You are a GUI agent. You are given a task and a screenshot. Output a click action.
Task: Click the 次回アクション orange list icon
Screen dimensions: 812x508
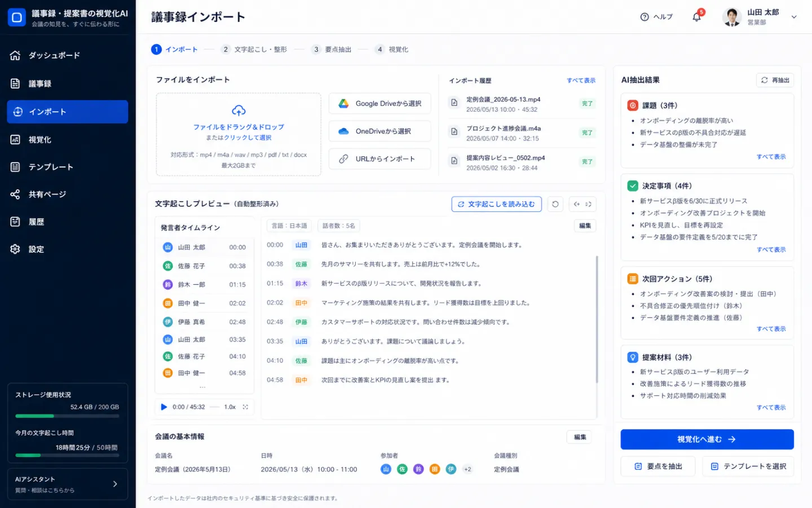tap(633, 279)
